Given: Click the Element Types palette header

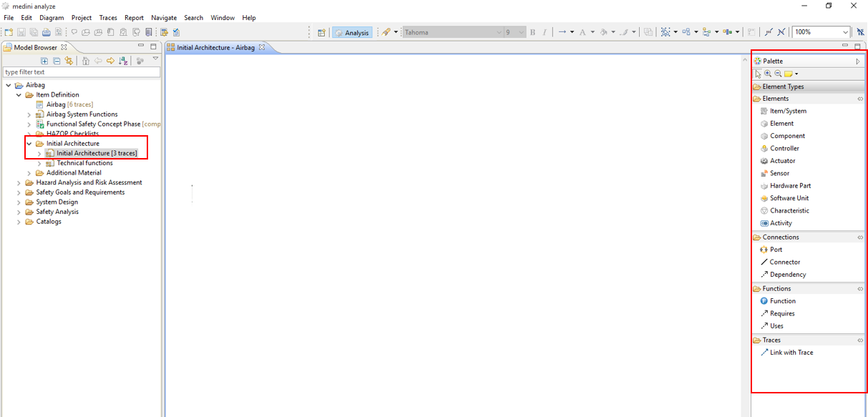Looking at the screenshot, I should [x=808, y=87].
